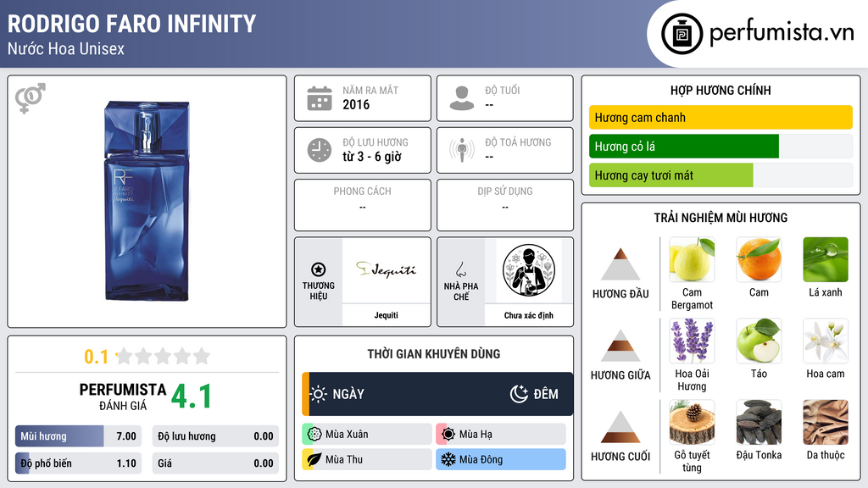Click the star rating row

pyautogui.click(x=164, y=356)
